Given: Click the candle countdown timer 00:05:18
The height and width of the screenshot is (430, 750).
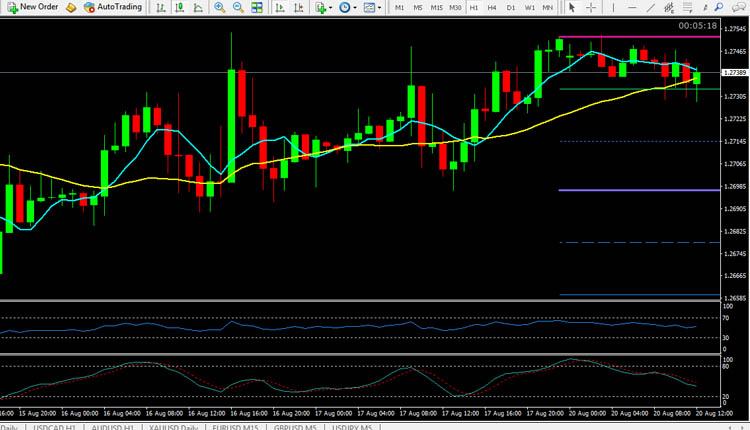Looking at the screenshot, I should point(698,26).
